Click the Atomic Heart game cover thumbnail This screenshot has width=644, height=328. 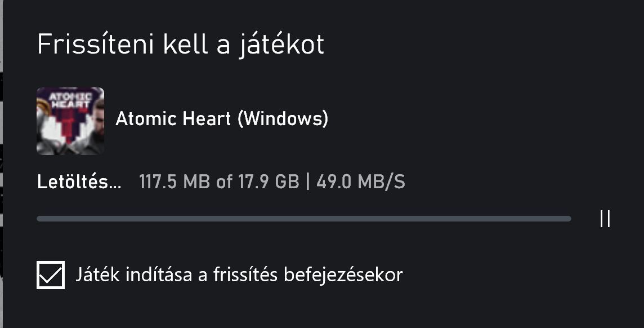click(70, 121)
